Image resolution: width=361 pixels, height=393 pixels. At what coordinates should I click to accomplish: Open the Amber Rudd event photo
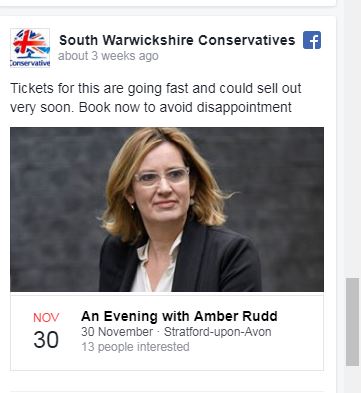(167, 209)
